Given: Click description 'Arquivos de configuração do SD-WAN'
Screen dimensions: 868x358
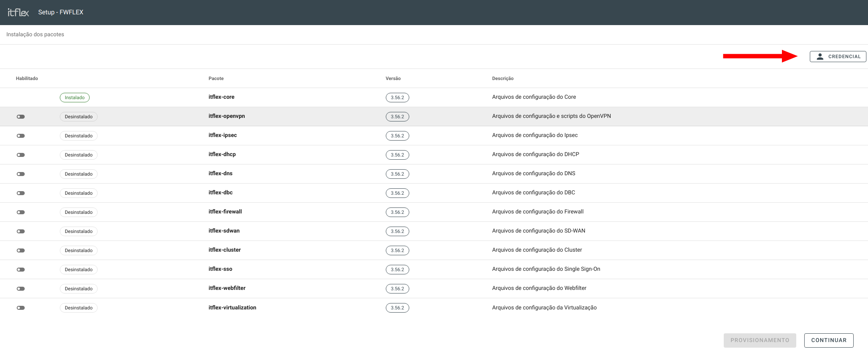Looking at the screenshot, I should tap(539, 231).
